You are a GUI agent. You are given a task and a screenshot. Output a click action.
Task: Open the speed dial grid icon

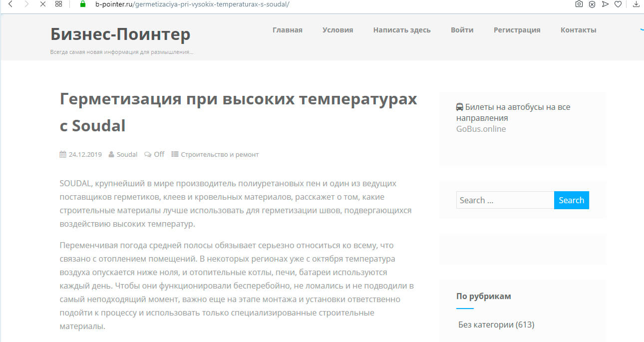(59, 4)
